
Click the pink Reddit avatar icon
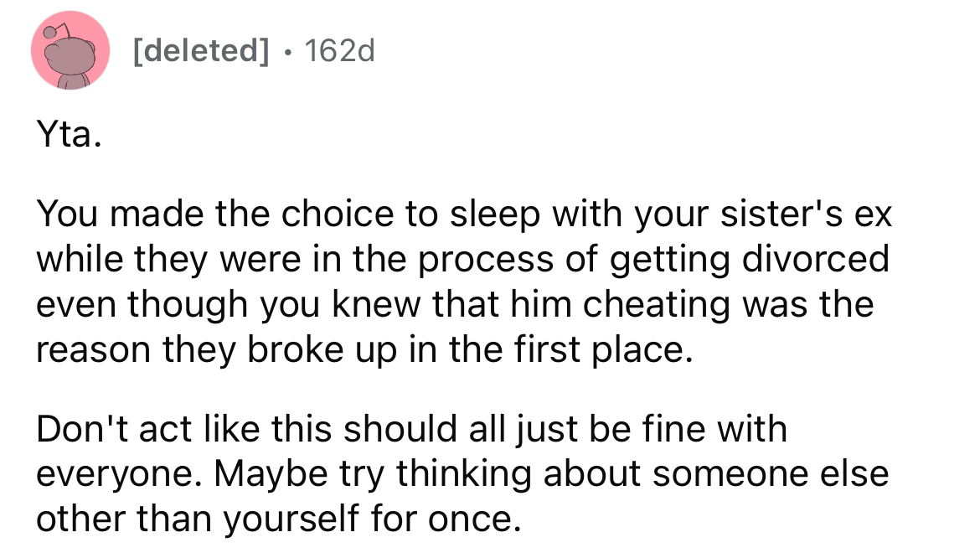pos(70,51)
